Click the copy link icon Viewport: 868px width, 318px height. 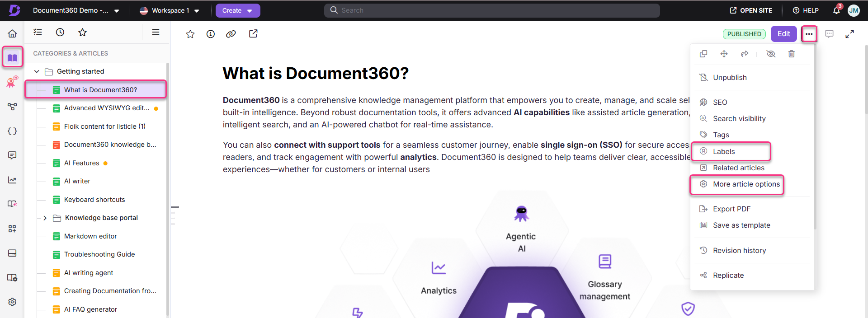231,34
